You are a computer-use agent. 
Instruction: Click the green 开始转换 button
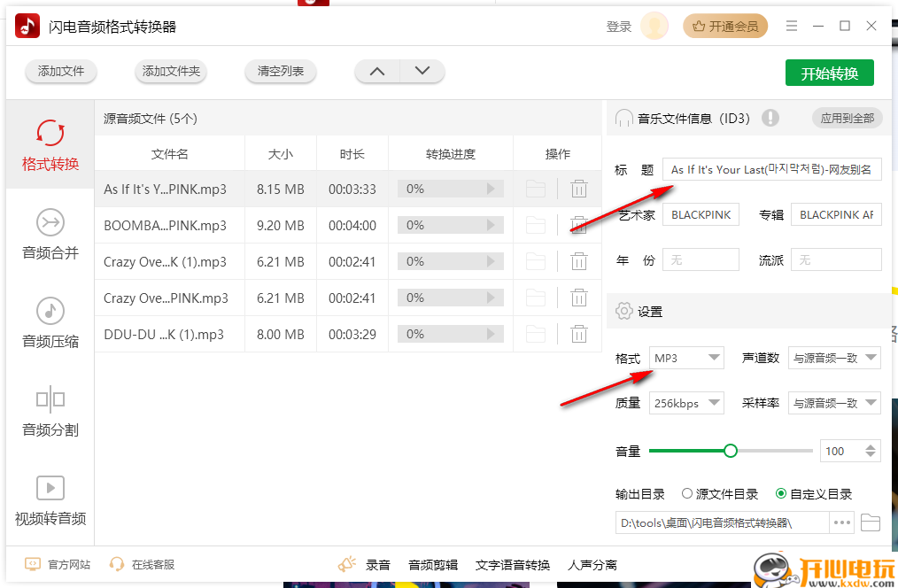829,73
